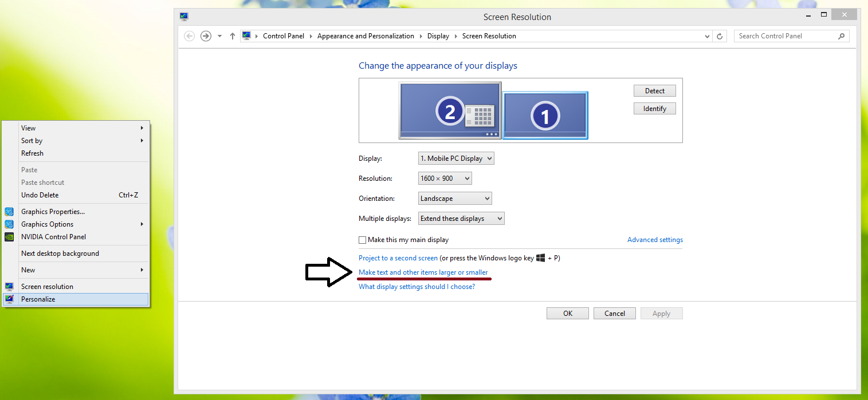Screen dimensions: 868x400
Task: Open the Multiple displays dropdown
Action: click(x=461, y=219)
